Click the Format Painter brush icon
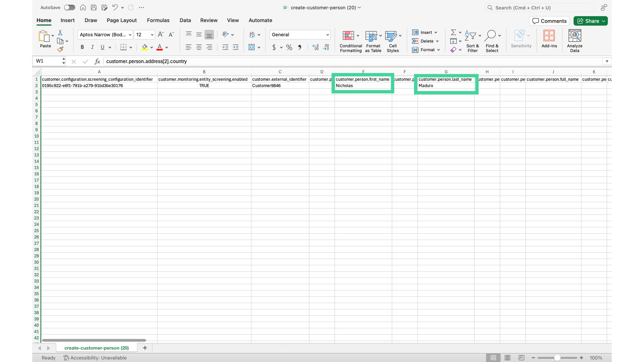The image size is (644, 362). point(60,50)
